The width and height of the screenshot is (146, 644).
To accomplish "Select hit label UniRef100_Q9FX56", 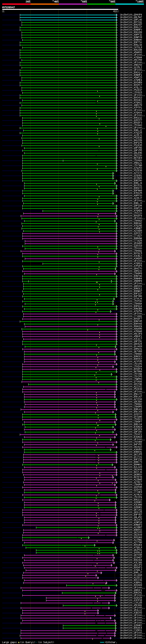I will (x=131, y=148).
